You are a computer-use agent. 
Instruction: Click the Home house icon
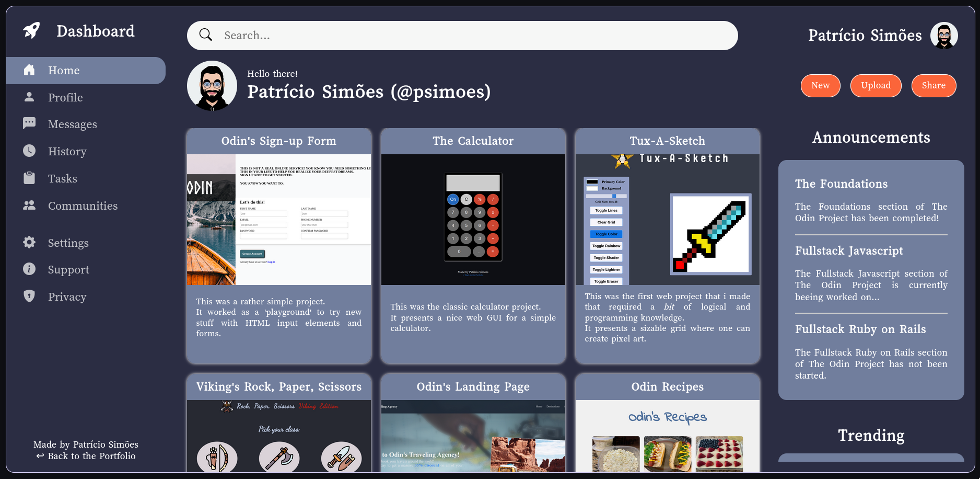(29, 70)
